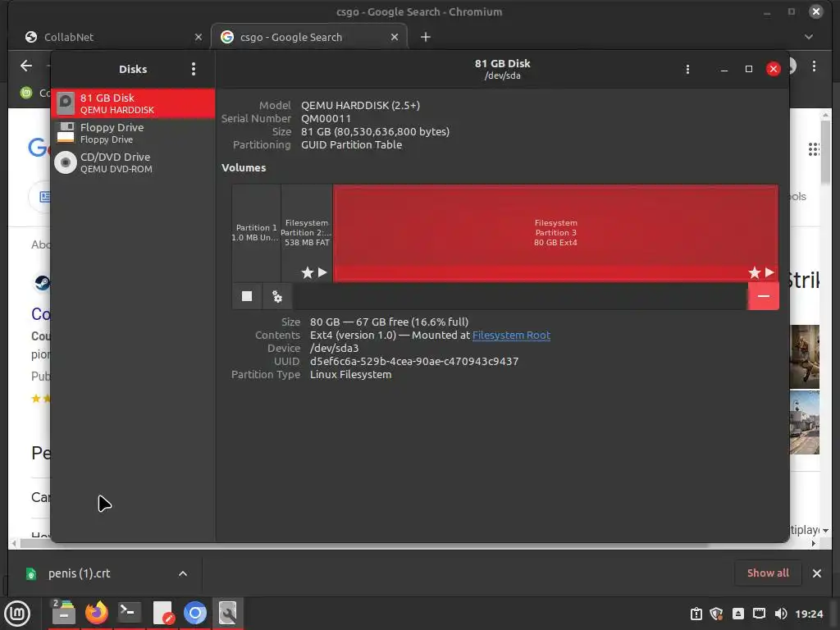Open a new Chromium tab
The width and height of the screenshot is (840, 630).
pos(426,37)
